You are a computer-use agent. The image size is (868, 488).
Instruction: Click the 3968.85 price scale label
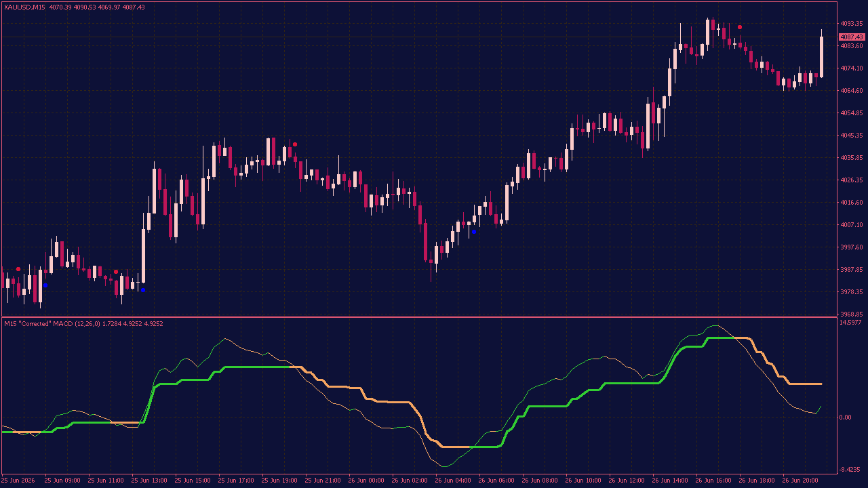coord(851,314)
